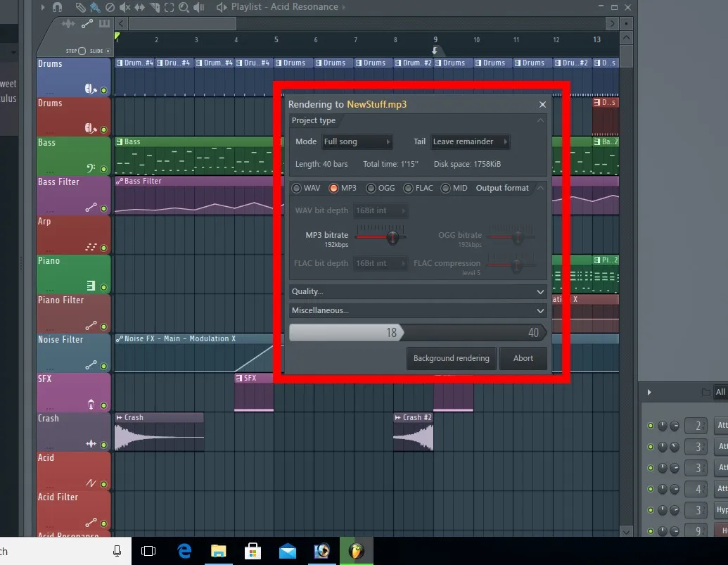
Task: Click the audio waveform clip-type icon
Action: coord(68,23)
